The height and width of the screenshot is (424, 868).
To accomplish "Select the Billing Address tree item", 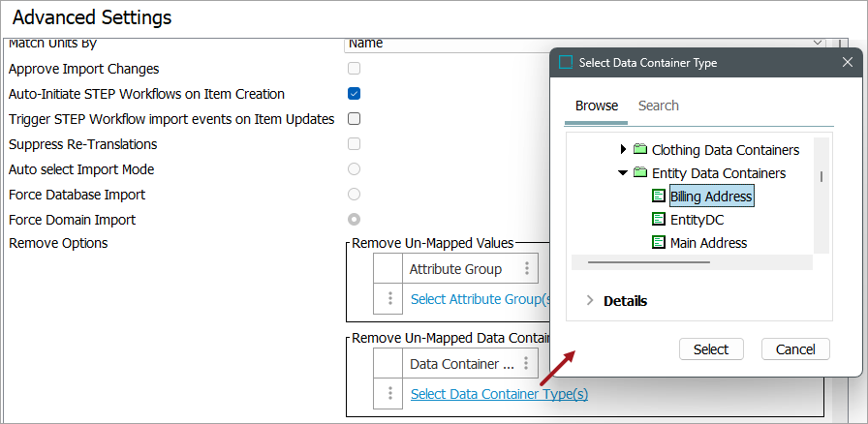I will [711, 196].
